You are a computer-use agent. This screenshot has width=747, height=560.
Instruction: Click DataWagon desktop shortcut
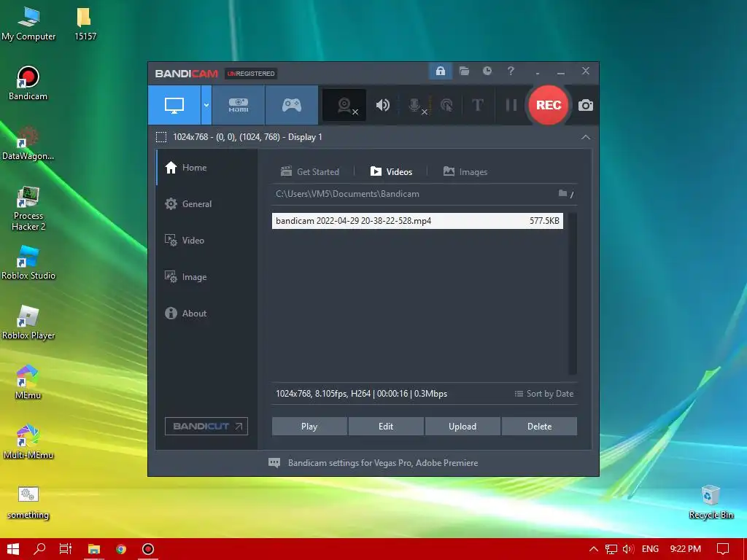point(28,144)
